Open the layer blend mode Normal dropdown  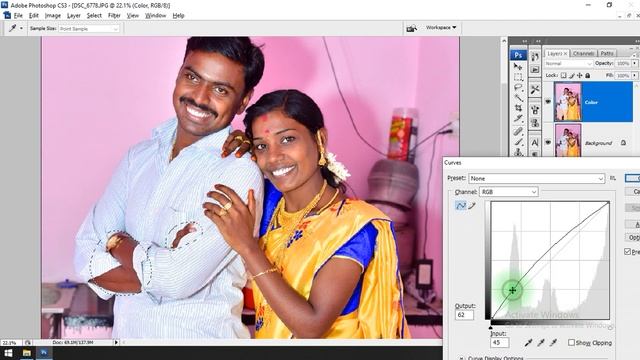point(568,64)
